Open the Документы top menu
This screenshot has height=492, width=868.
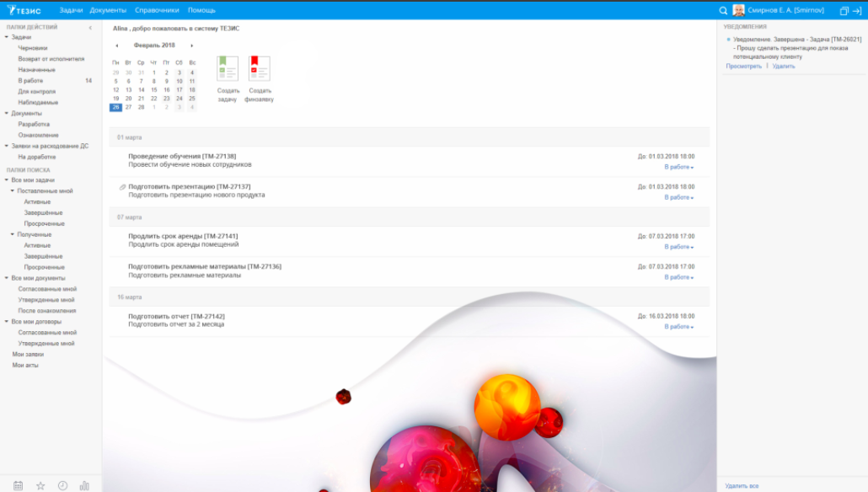tap(108, 10)
